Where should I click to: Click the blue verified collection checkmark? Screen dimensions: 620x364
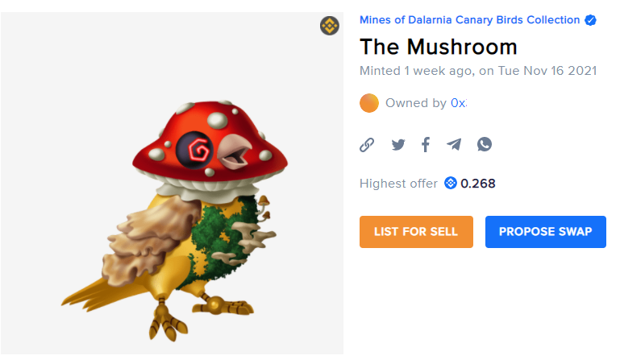point(590,20)
